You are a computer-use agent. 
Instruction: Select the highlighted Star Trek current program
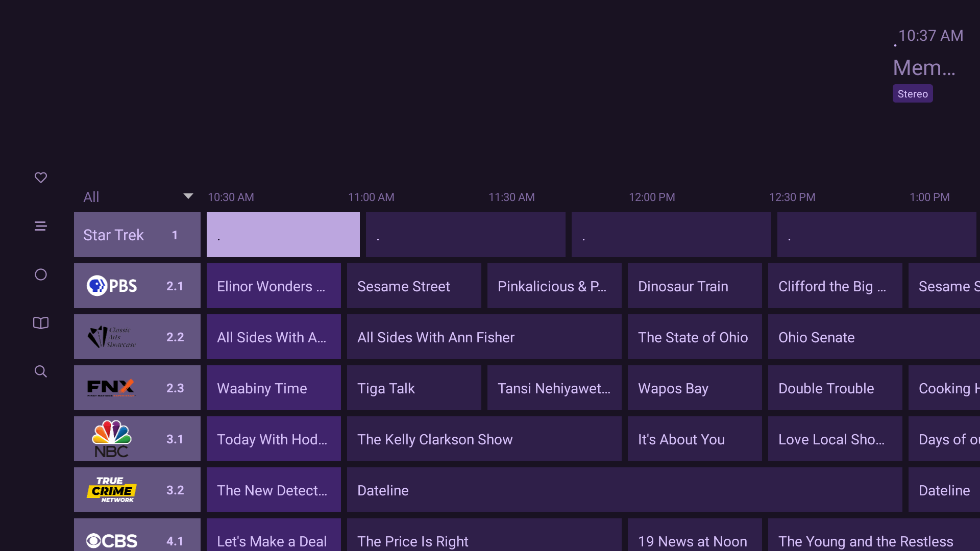(x=283, y=235)
